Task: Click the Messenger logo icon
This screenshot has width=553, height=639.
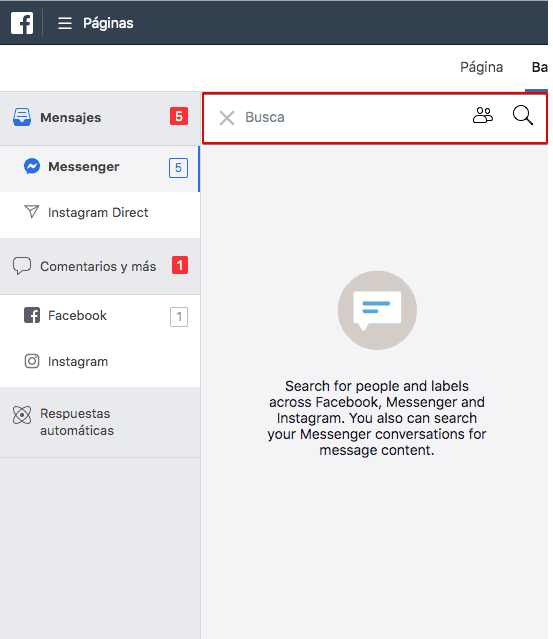Action: coord(32,166)
